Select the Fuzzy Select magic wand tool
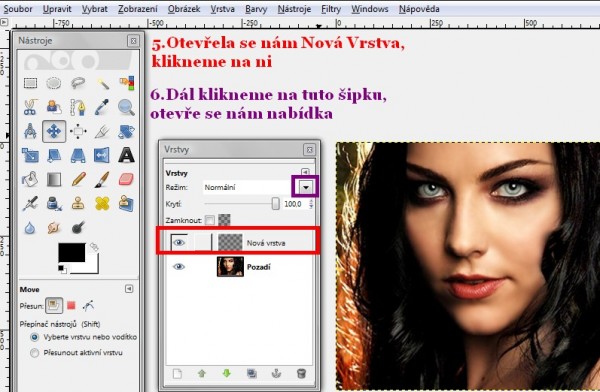This screenshot has height=392, width=600. point(102,83)
